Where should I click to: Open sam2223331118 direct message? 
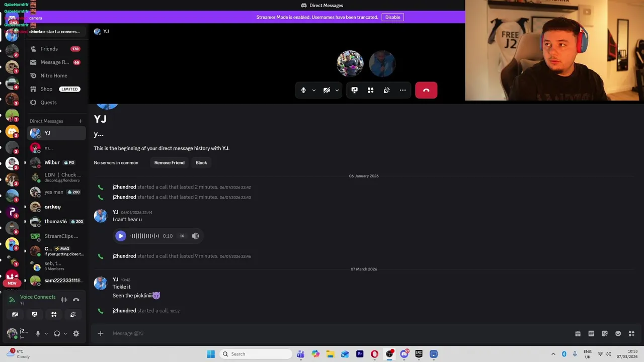[x=56, y=281]
